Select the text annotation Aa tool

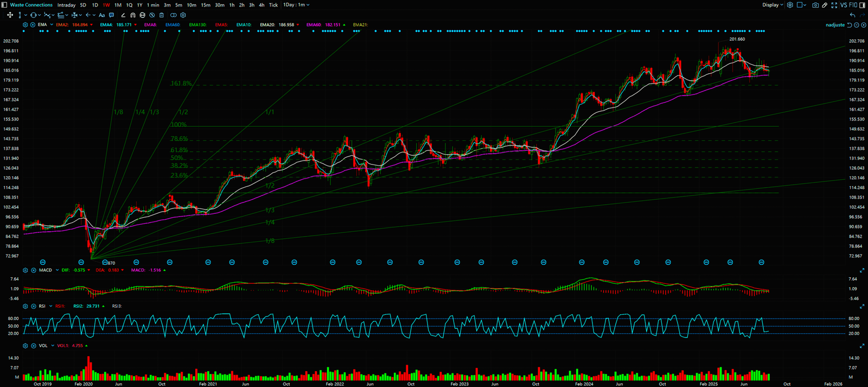click(101, 15)
